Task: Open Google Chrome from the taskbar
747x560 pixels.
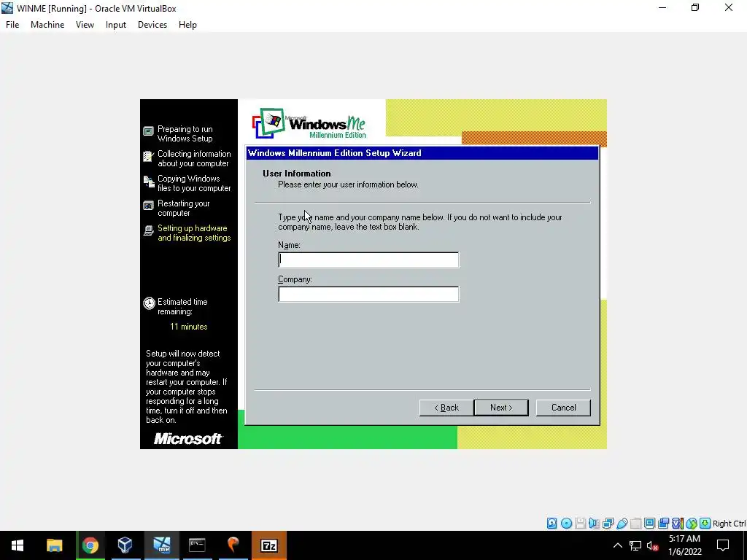Action: point(90,545)
